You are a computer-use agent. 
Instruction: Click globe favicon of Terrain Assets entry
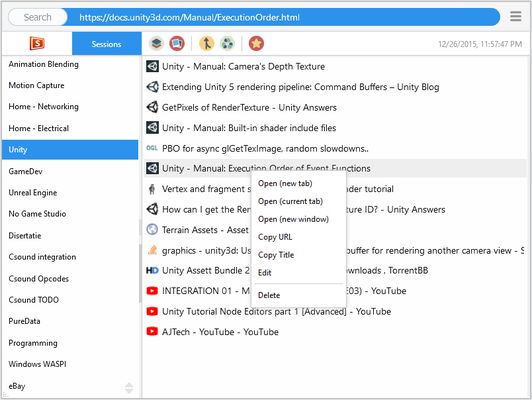(152, 230)
